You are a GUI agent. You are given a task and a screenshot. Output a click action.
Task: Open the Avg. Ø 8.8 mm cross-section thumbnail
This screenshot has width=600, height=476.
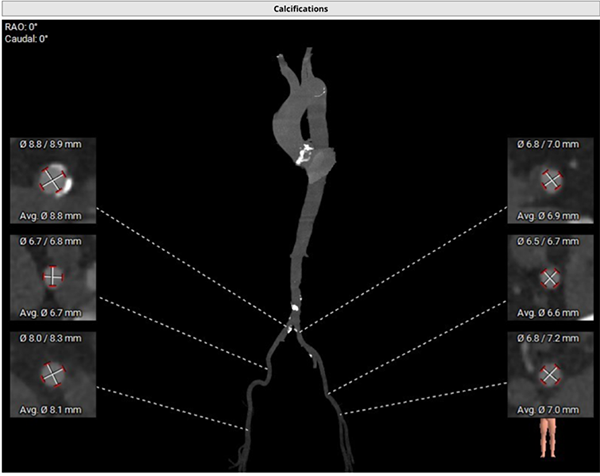point(53,180)
